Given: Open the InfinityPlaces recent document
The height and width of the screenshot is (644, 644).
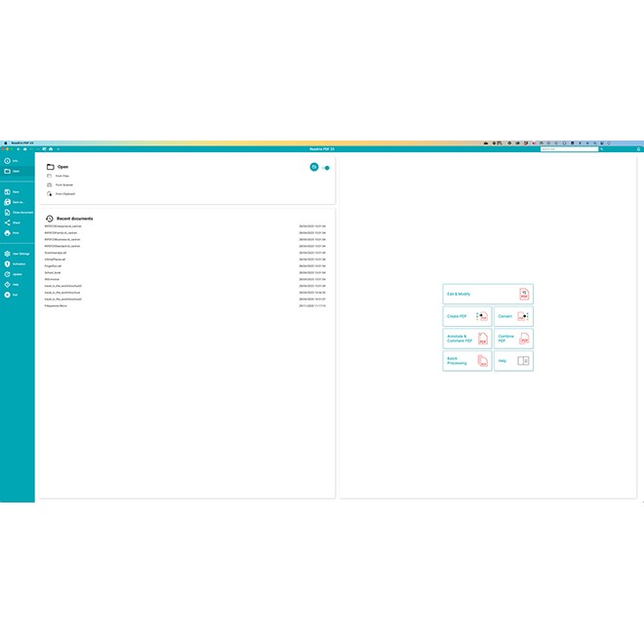Looking at the screenshot, I should tap(184, 260).
